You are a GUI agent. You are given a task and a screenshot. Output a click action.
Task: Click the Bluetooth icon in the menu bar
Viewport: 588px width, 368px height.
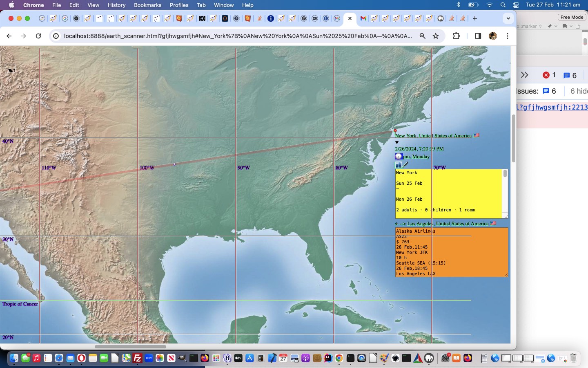pyautogui.click(x=458, y=5)
